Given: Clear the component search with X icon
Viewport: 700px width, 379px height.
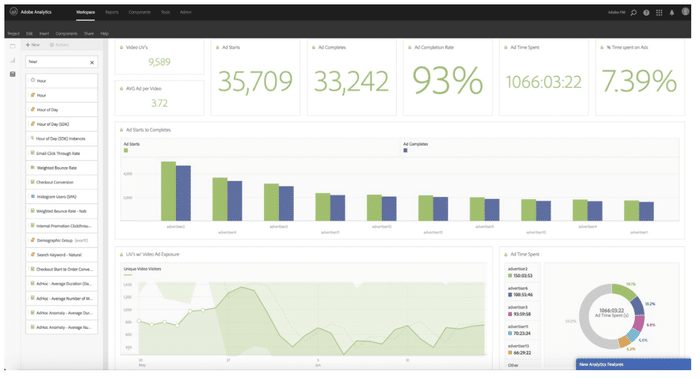Looking at the screenshot, I should (92, 62).
